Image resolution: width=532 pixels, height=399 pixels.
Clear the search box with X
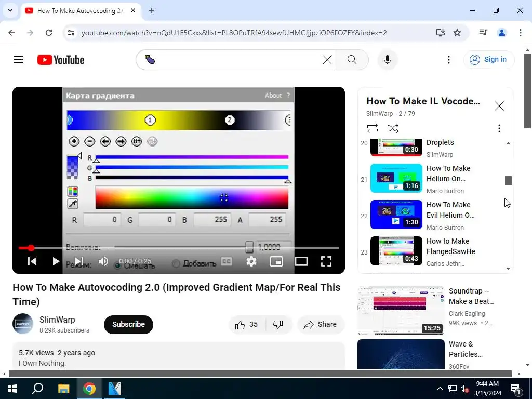click(x=327, y=60)
